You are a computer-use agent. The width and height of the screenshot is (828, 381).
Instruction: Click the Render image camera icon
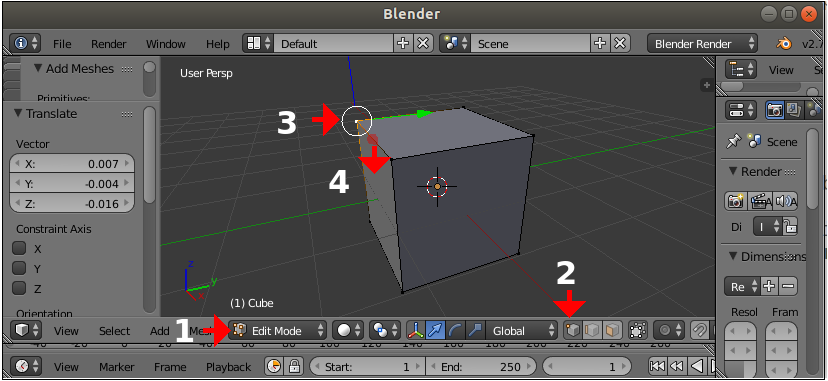click(735, 201)
